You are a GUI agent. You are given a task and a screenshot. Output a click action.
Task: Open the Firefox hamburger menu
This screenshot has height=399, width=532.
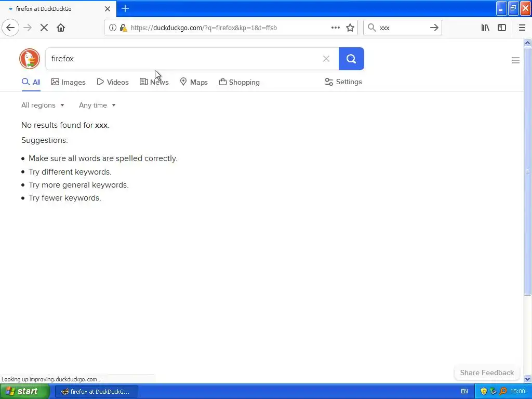(522, 28)
